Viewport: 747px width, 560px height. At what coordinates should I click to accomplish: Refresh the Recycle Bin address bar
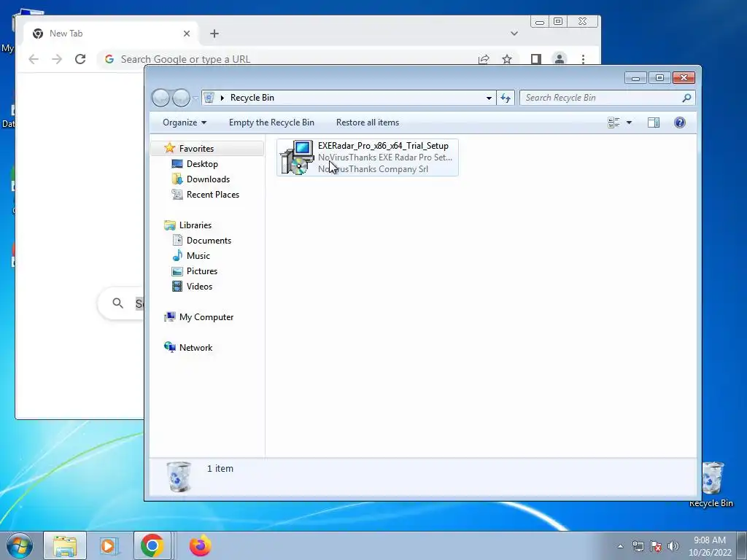505,98
